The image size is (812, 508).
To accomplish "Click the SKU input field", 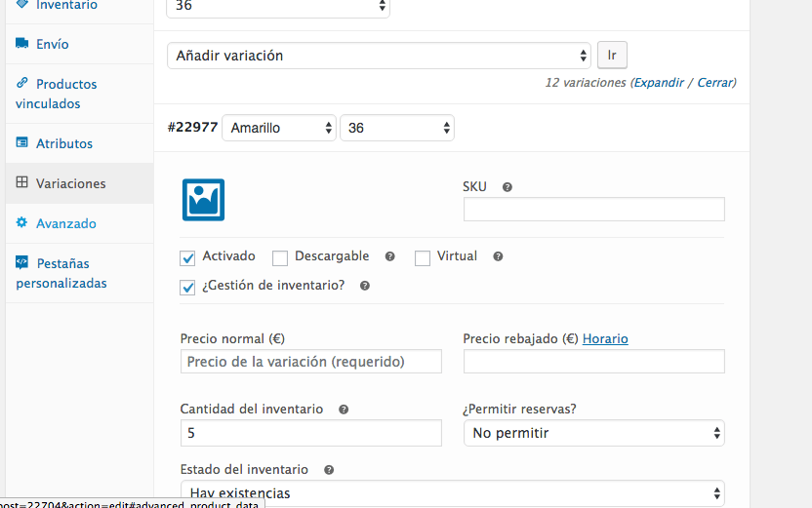I will tap(594, 209).
